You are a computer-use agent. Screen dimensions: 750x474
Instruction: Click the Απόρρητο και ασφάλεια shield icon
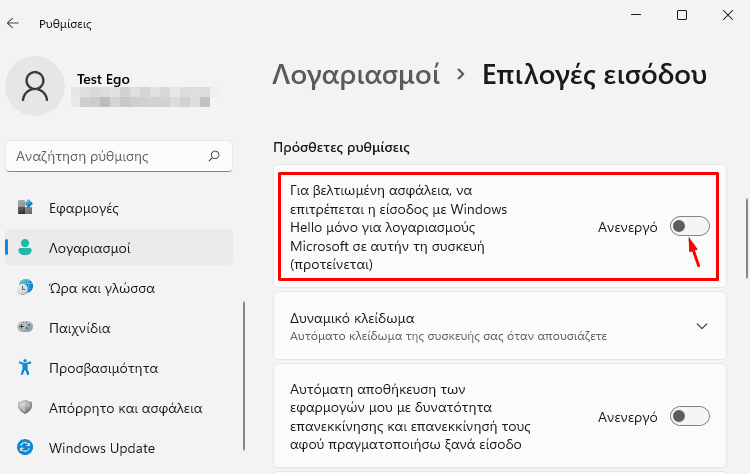coord(25,407)
